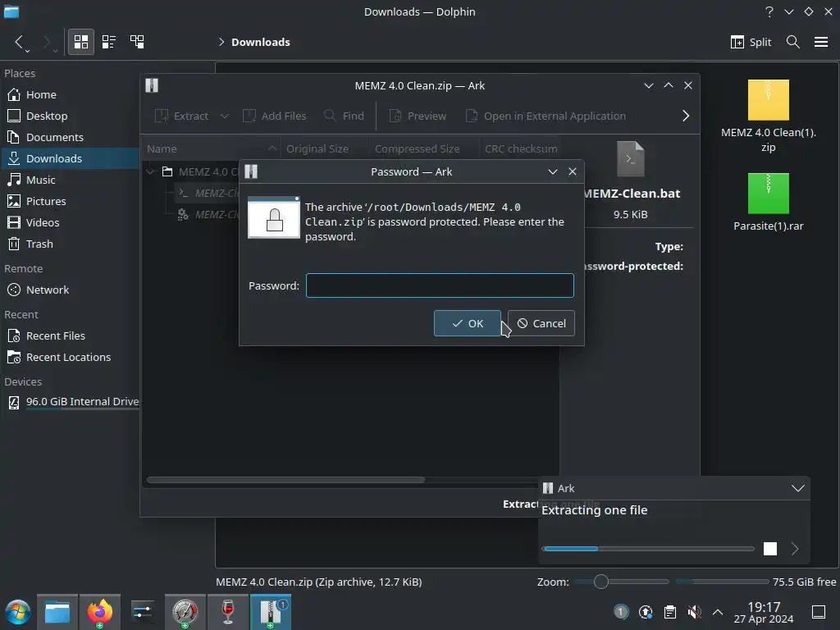
Task: Click Open in External Application
Action: tap(546, 116)
